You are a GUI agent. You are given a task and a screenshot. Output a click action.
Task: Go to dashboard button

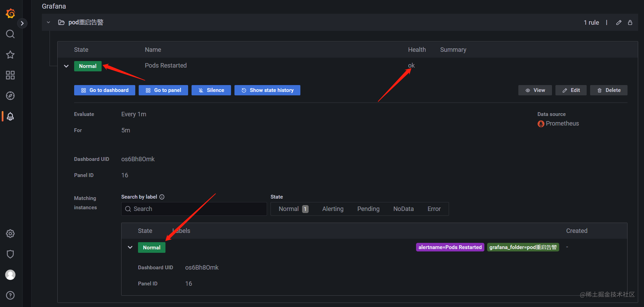105,90
